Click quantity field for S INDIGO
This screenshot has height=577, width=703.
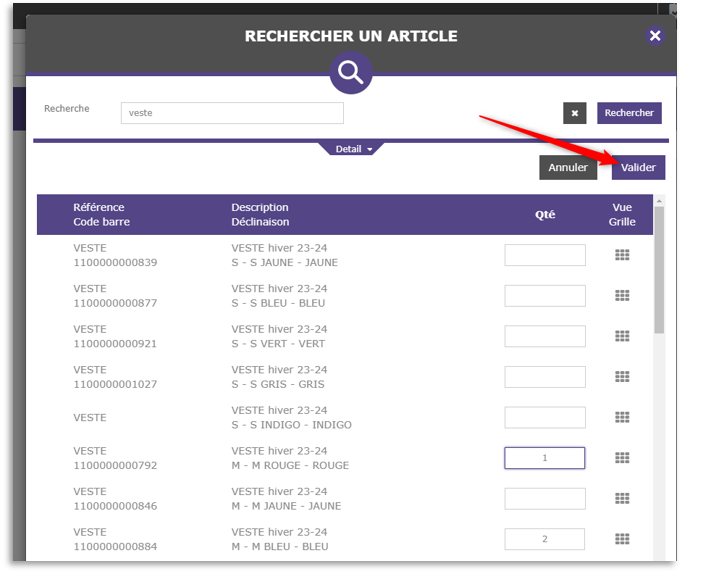(545, 417)
